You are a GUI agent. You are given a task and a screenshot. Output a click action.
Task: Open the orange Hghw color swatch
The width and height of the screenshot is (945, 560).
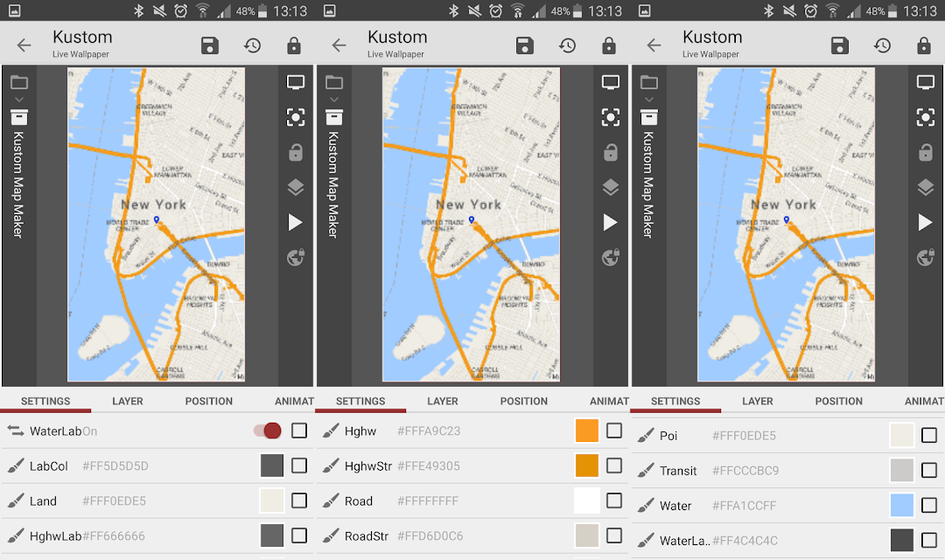point(587,430)
